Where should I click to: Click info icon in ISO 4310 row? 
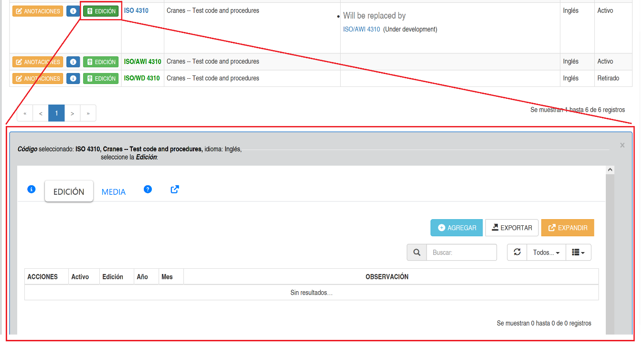coord(73,11)
